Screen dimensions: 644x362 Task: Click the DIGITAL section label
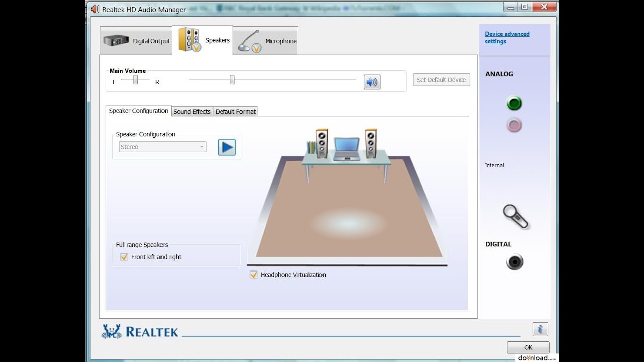[498, 244]
